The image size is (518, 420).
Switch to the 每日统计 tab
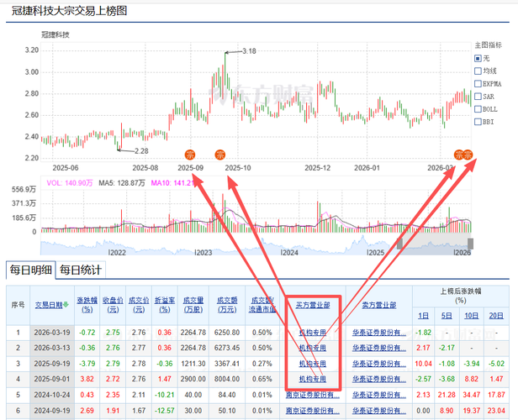(x=81, y=270)
